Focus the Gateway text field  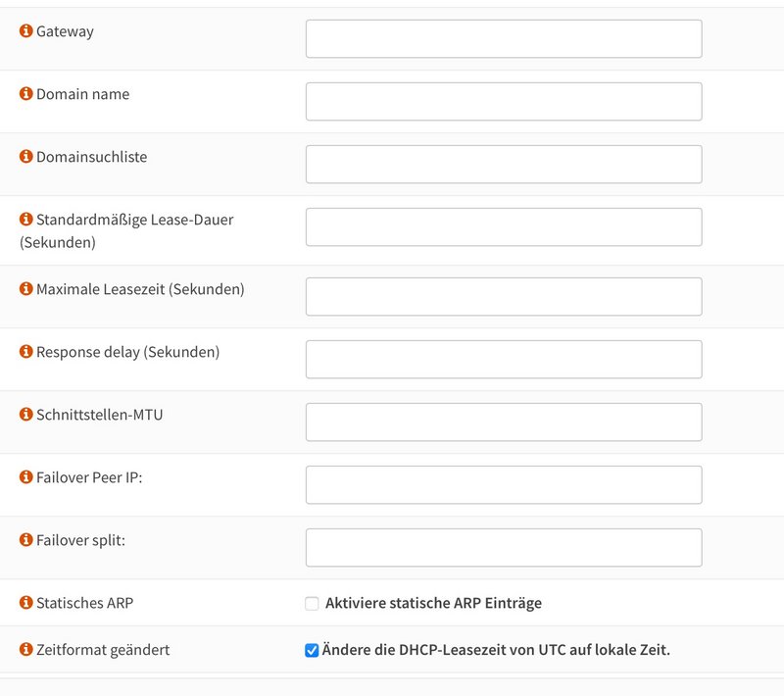(x=504, y=39)
